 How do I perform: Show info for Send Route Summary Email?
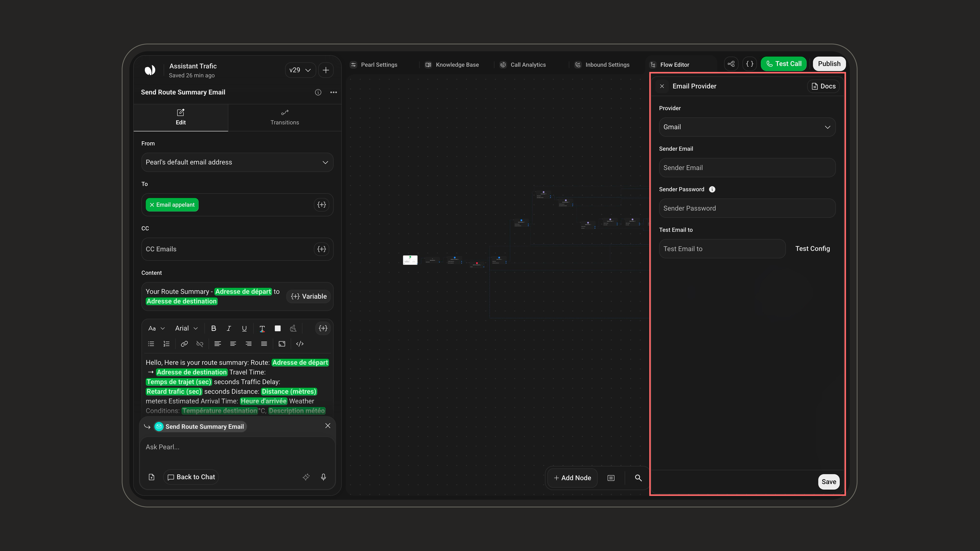click(318, 92)
